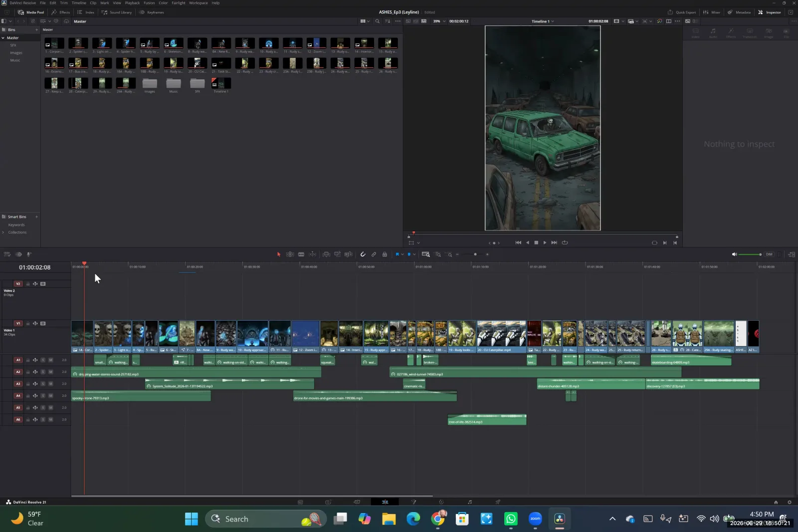This screenshot has height=532, width=798.
Task: Activate the Trim Edit Mode tool
Action: pos(290,254)
